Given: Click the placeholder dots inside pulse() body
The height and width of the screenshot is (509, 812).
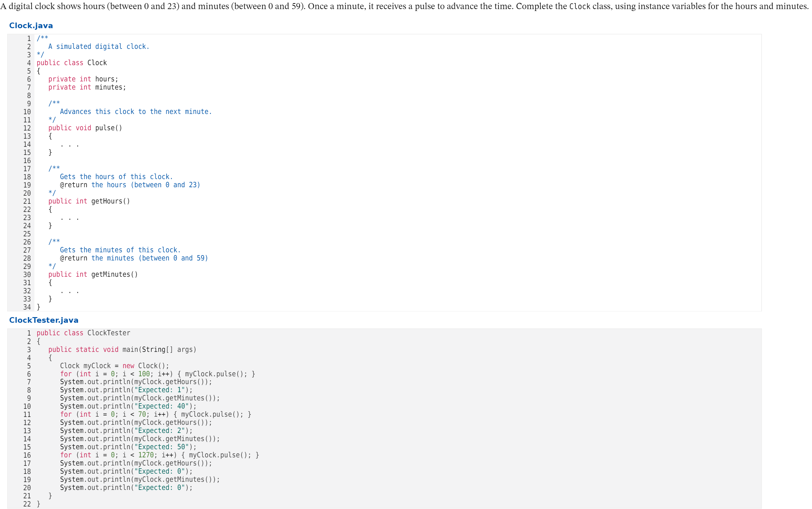Looking at the screenshot, I should (x=70, y=146).
